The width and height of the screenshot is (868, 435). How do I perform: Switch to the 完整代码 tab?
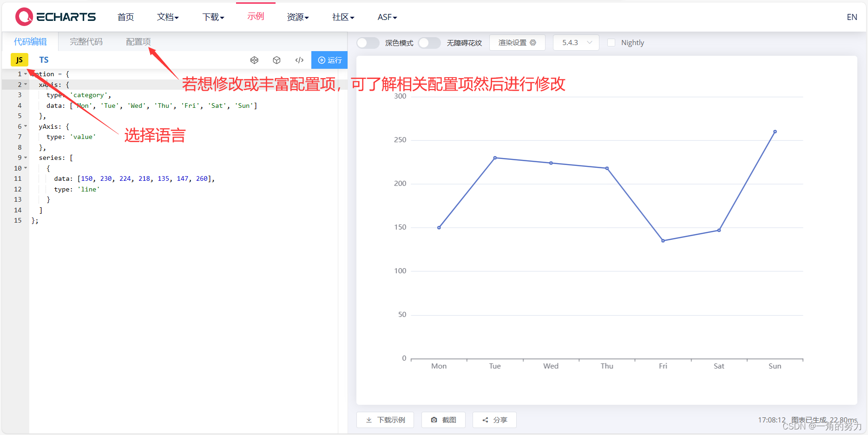[85, 41]
